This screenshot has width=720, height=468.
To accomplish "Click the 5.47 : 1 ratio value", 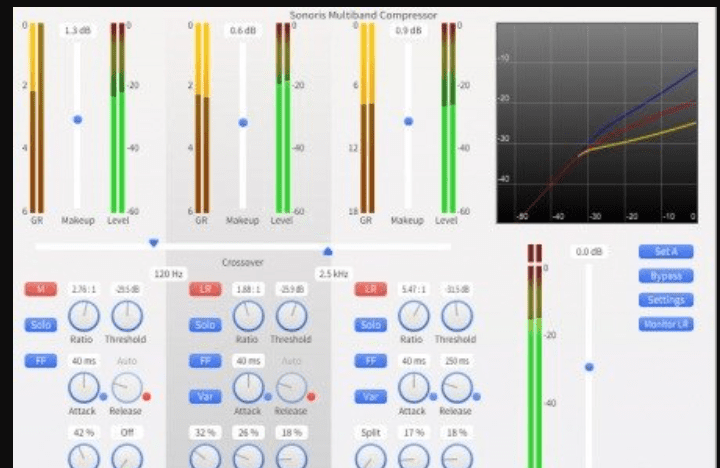I will click(414, 289).
